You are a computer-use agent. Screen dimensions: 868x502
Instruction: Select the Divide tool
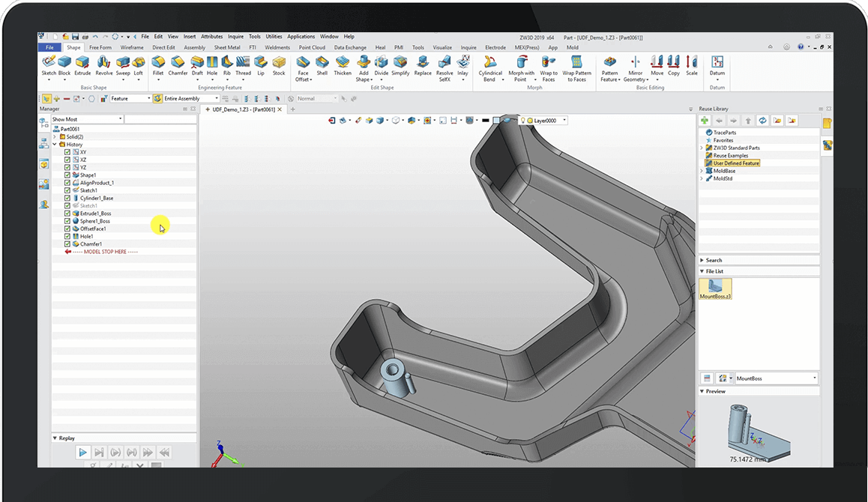click(x=382, y=66)
